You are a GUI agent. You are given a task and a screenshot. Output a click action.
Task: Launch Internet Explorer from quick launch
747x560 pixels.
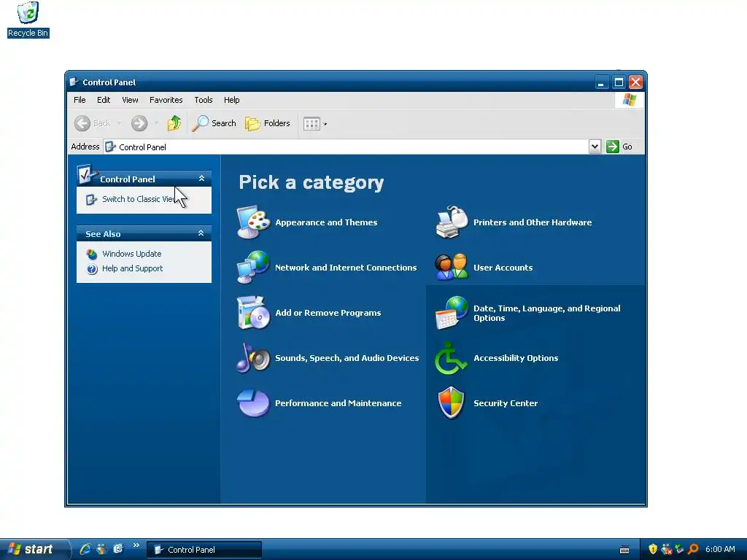coord(85,549)
